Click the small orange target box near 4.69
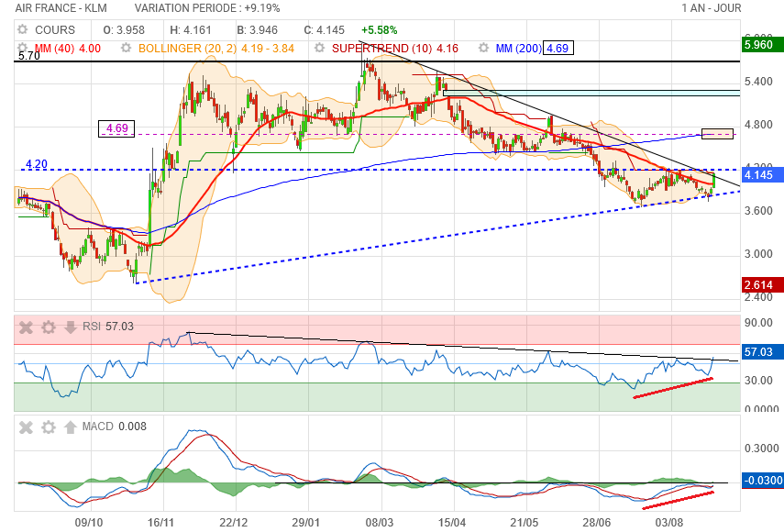The width and height of the screenshot is (784, 532). click(717, 134)
